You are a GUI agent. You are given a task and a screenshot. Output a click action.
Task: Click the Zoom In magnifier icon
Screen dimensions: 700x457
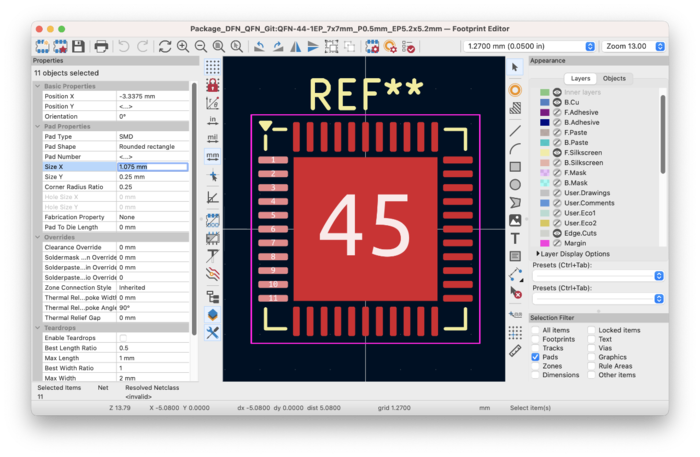(183, 46)
